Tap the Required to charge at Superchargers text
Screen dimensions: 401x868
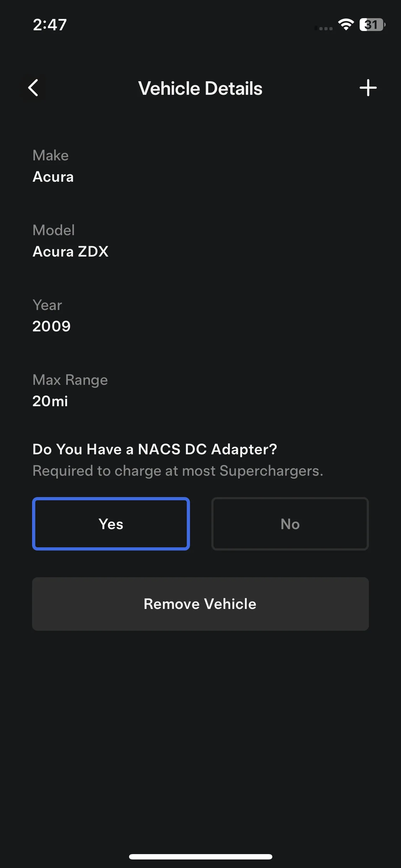pos(178,471)
